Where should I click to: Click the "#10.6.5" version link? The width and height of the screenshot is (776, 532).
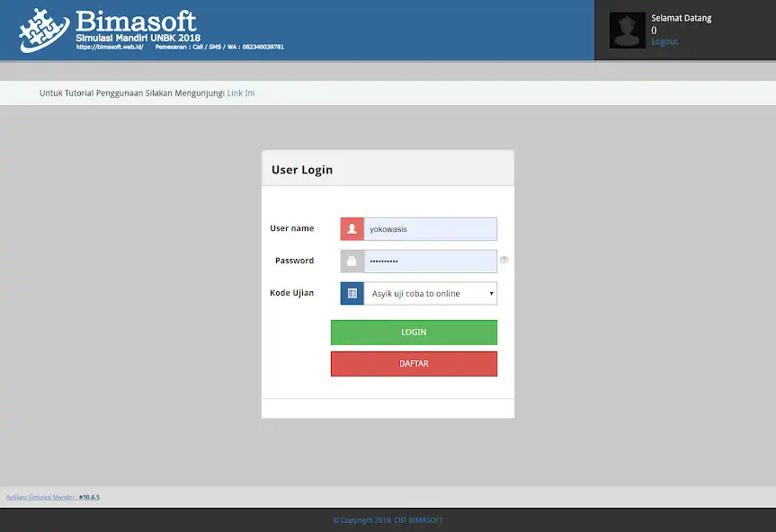click(89, 496)
